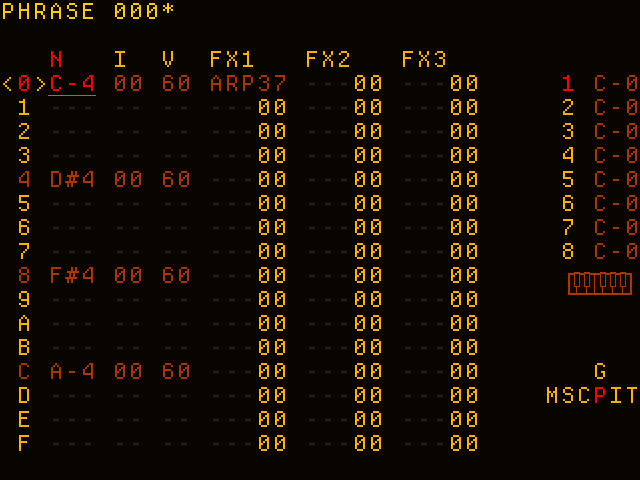
Task: Select ARP37 effect in FX1 row 0
Action: 248,84
